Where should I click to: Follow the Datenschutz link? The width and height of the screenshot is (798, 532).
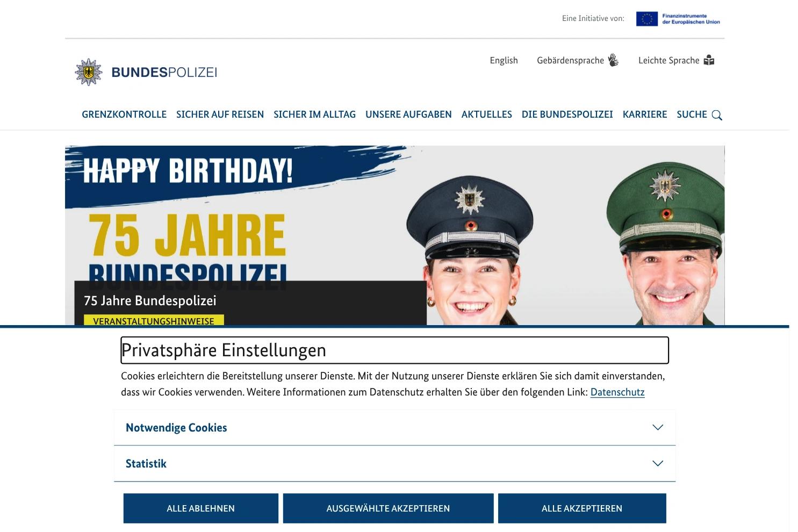click(617, 392)
